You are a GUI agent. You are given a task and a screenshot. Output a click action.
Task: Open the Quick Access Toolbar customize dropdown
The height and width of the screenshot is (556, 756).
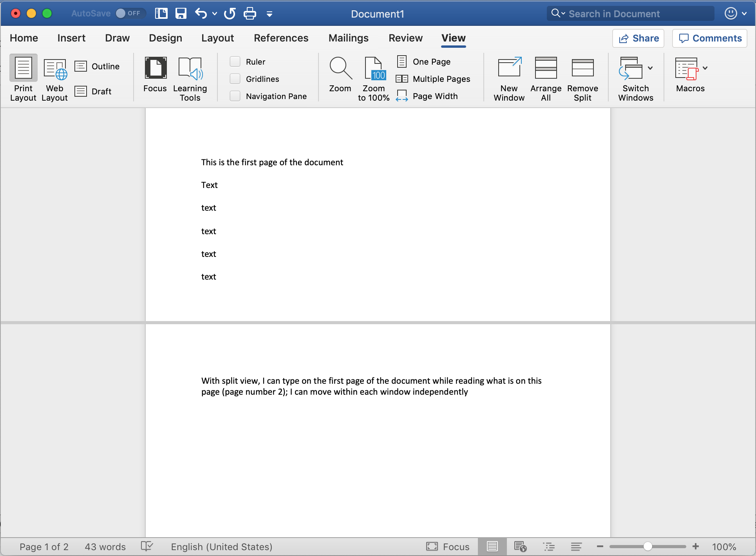click(269, 14)
